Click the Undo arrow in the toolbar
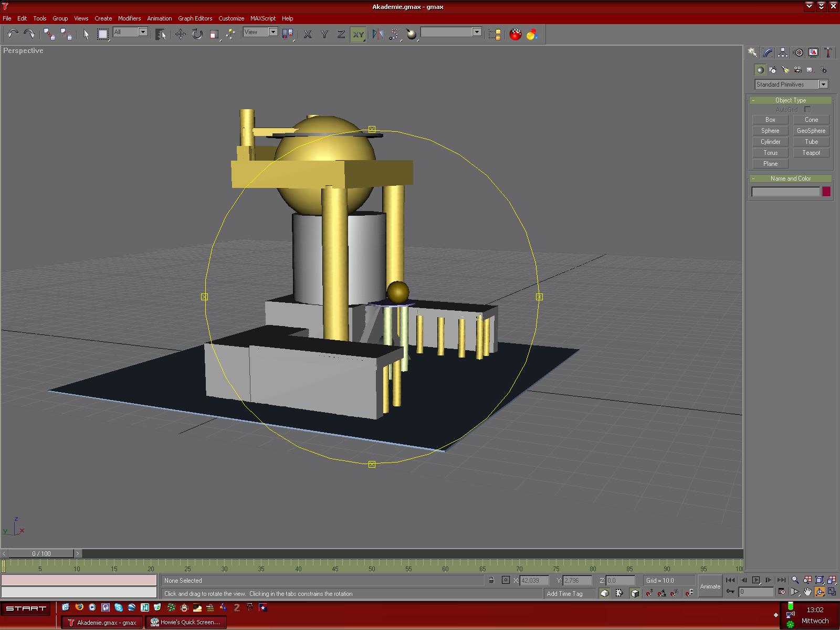Viewport: 840px width, 630px height. click(13, 34)
